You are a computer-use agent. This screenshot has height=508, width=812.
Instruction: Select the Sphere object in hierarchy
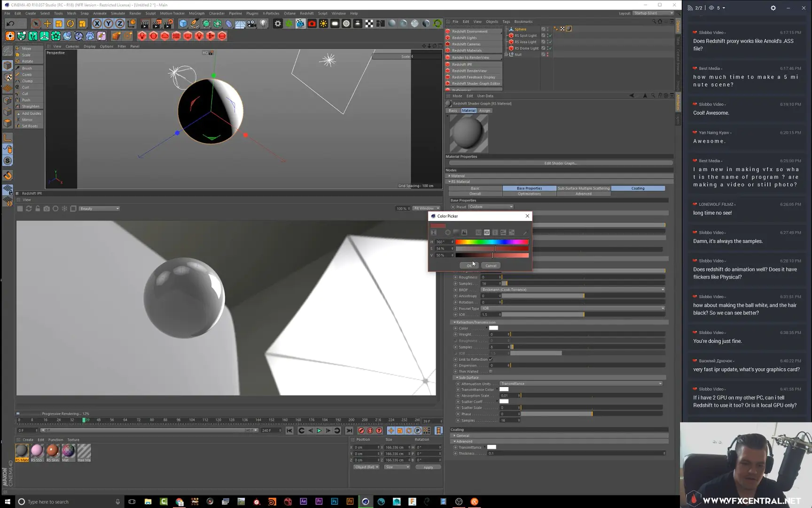(x=520, y=29)
